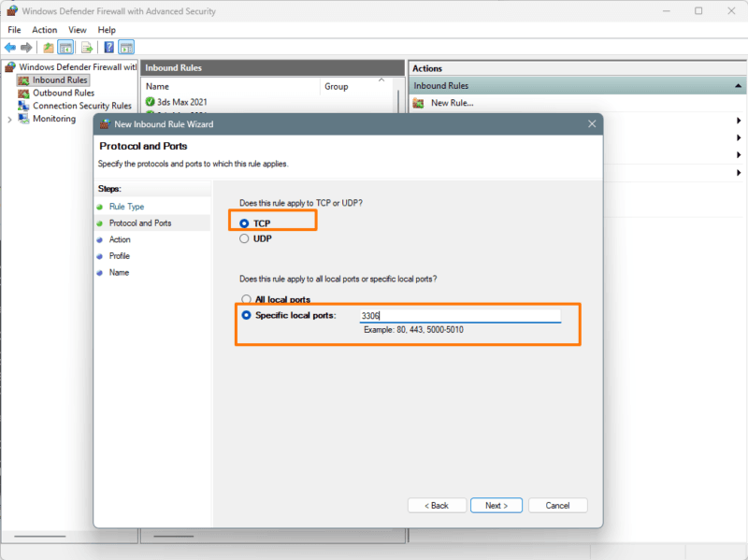Click the third submenu arrow in Actions pane
748x560 pixels.
pyautogui.click(x=739, y=155)
